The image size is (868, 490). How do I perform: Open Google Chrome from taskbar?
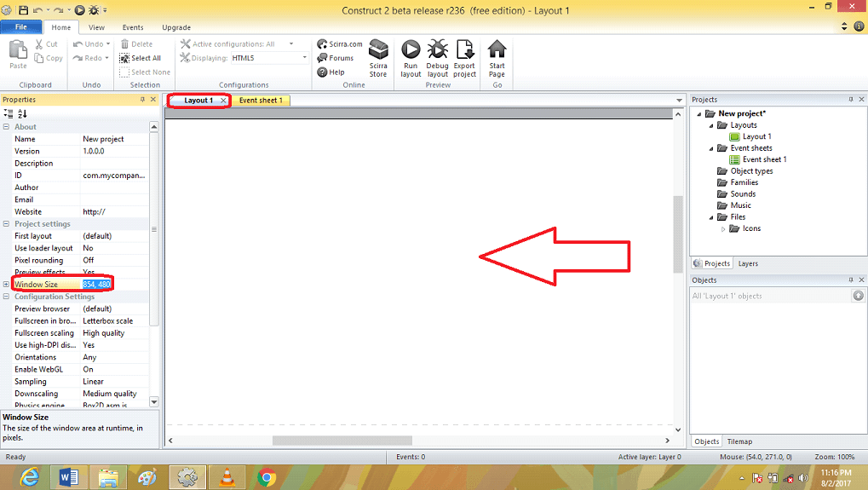point(267,477)
